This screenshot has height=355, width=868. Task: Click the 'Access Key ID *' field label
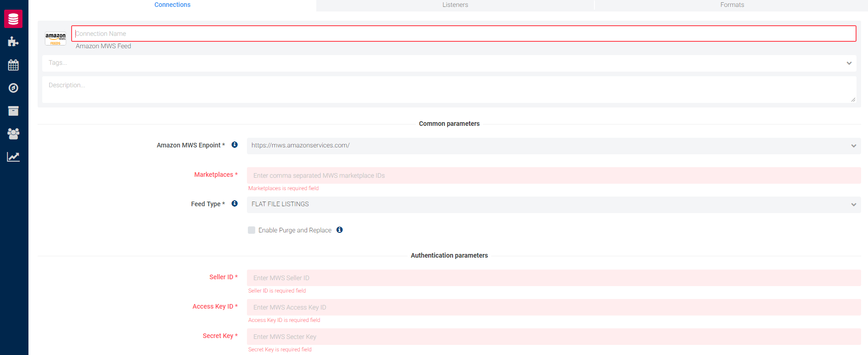tap(215, 306)
